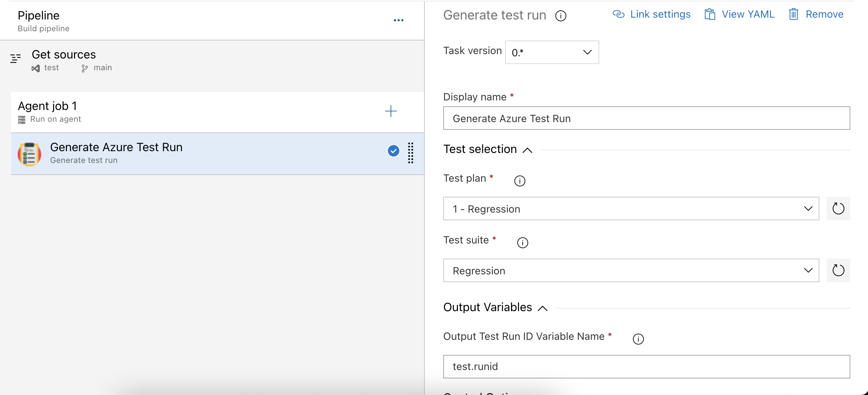Click the View YAML clipboard icon
Screen dimensions: 868x395
[710, 14]
